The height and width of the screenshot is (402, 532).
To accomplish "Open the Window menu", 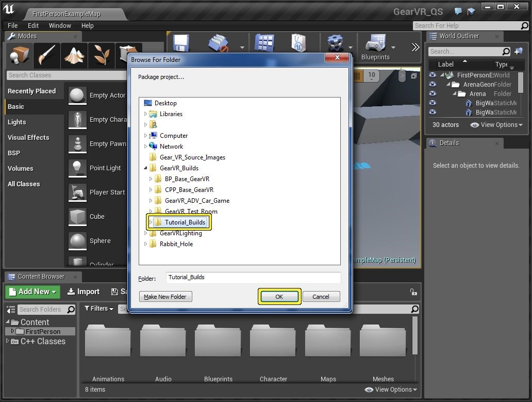I will click(x=60, y=25).
